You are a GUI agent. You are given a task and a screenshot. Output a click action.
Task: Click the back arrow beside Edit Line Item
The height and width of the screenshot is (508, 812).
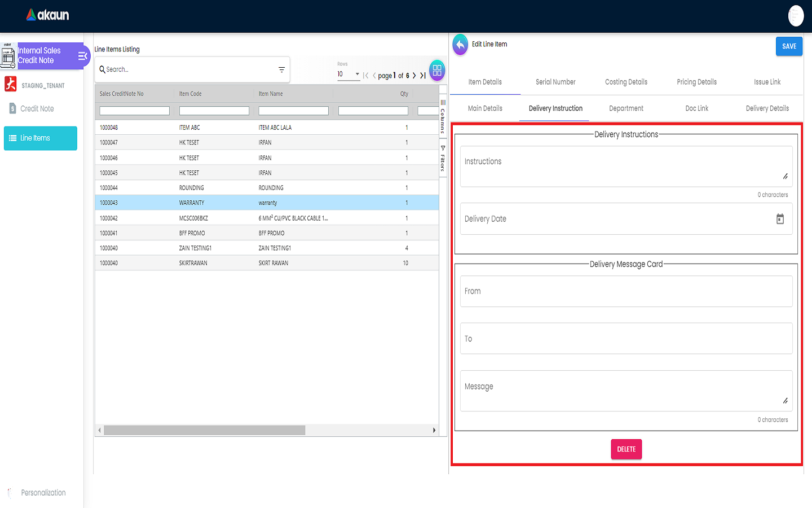coord(460,45)
